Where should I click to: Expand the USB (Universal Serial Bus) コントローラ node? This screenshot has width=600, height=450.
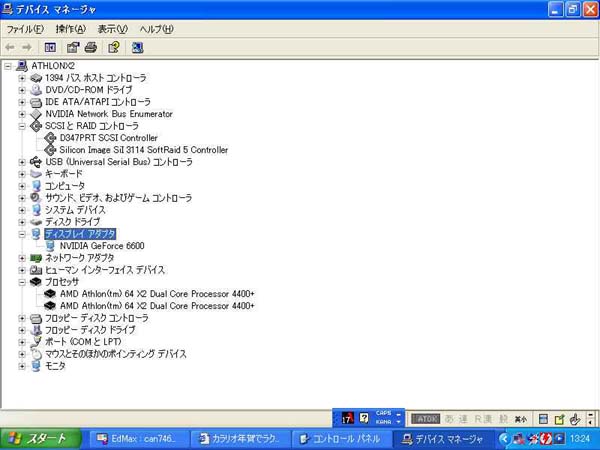point(22,162)
